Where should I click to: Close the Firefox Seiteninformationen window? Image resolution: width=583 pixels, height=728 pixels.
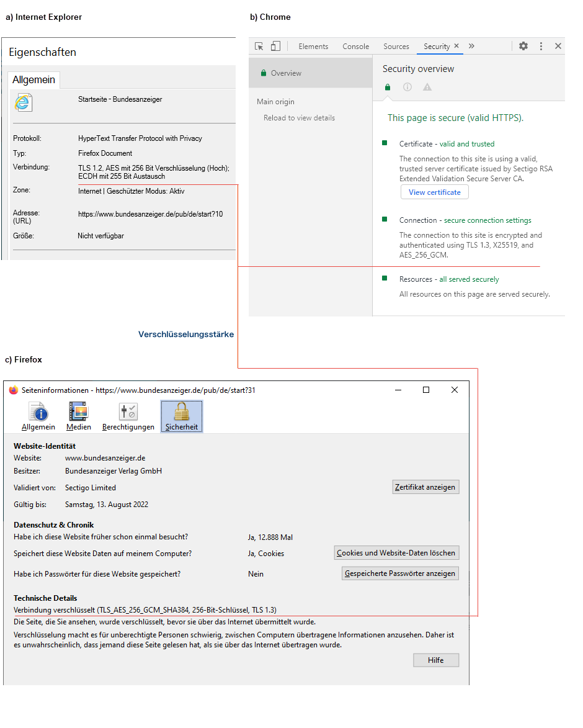pos(455,390)
